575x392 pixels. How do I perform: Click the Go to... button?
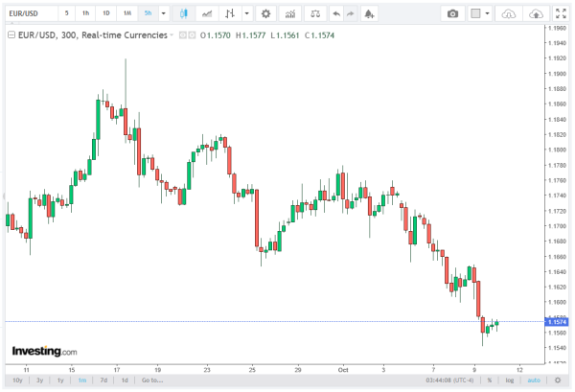151,380
